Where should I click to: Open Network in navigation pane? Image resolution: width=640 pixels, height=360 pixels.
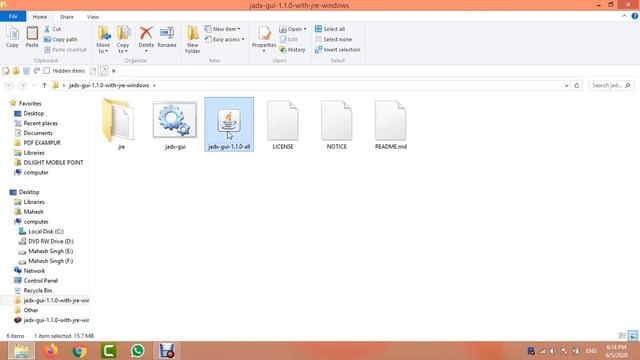[x=34, y=271]
